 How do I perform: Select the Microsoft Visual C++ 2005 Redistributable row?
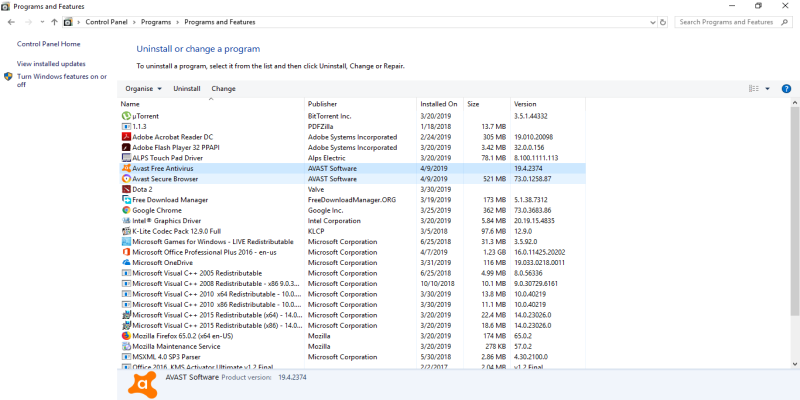pyautogui.click(x=352, y=273)
